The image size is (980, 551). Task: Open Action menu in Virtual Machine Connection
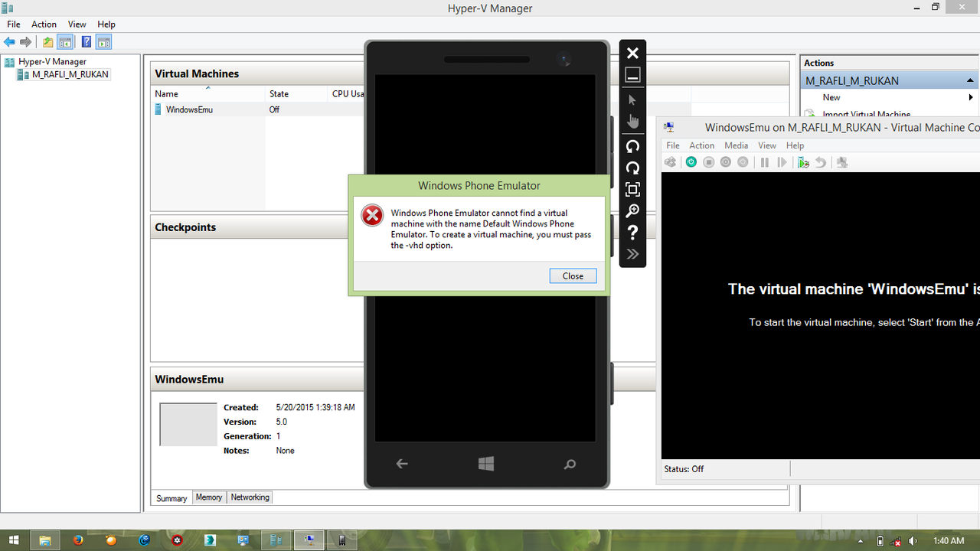point(701,145)
